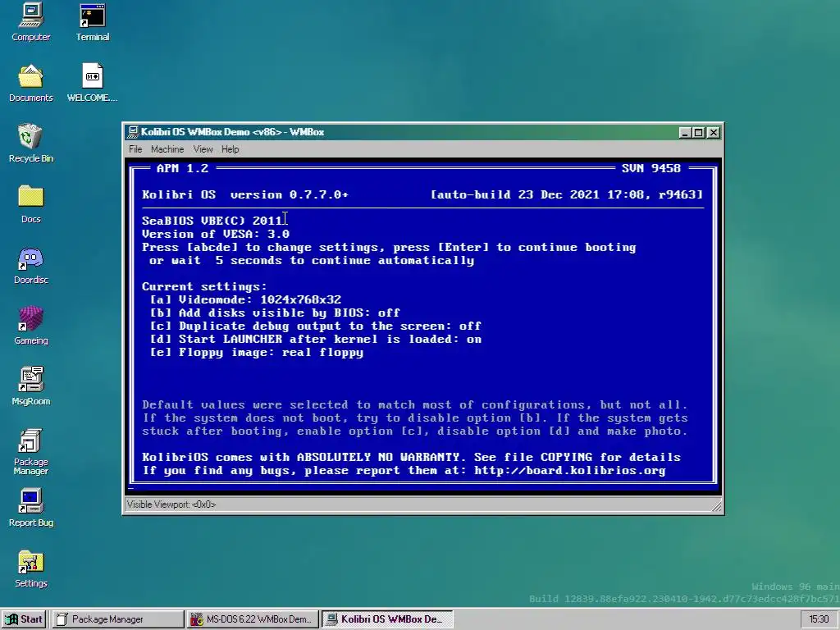
Task: Open the Help menu in WMBox
Action: (230, 149)
